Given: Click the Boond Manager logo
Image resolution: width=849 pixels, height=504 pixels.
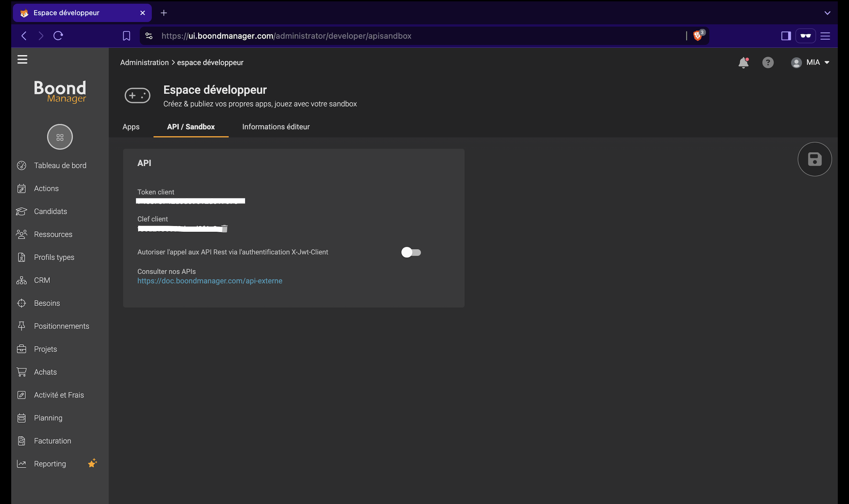Looking at the screenshot, I should pyautogui.click(x=60, y=92).
